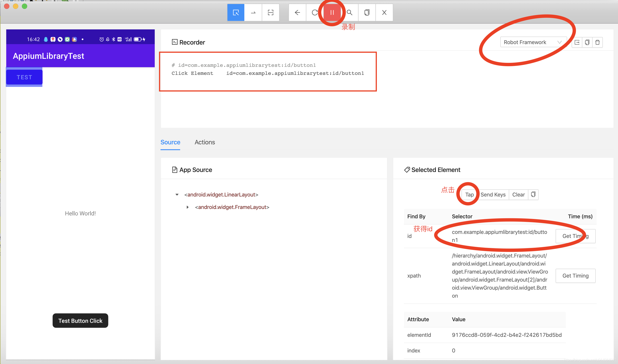The width and height of the screenshot is (618, 364).
Task: Activate Tap By Coordinates mode icon
Action: click(270, 12)
